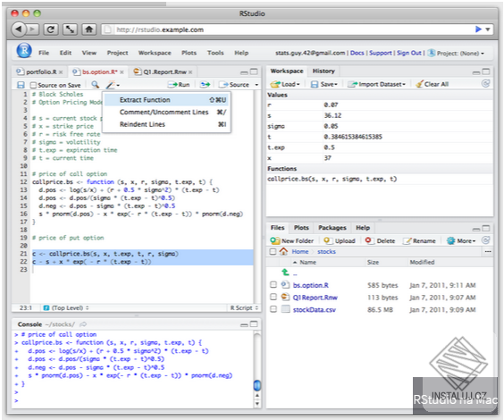The image size is (504, 420).
Task: Expand the Source button dropdown arrow
Action: 256,85
